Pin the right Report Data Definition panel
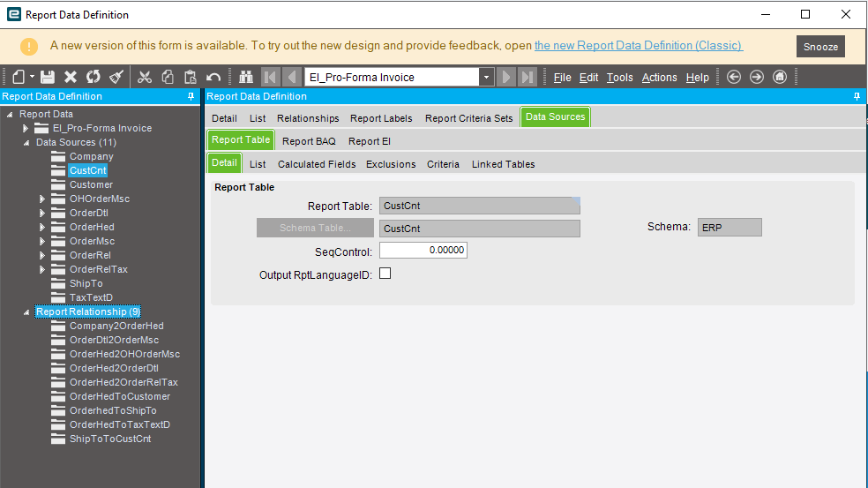Screen dimensions: 868x488 pos(857,96)
